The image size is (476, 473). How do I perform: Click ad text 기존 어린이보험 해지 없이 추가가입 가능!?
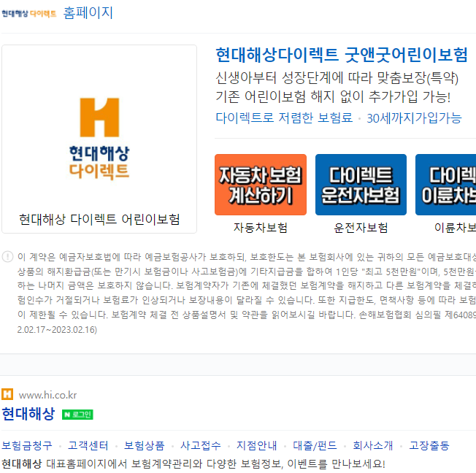click(x=333, y=97)
